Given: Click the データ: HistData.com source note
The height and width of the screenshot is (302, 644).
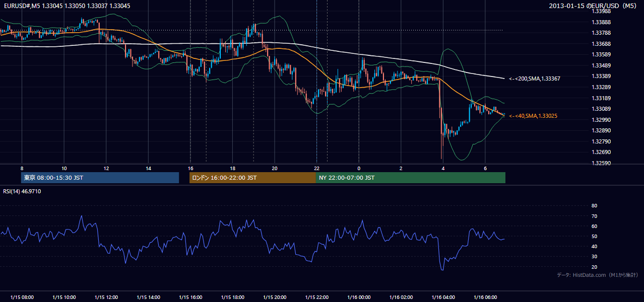Looking at the screenshot, I should 598,275.
